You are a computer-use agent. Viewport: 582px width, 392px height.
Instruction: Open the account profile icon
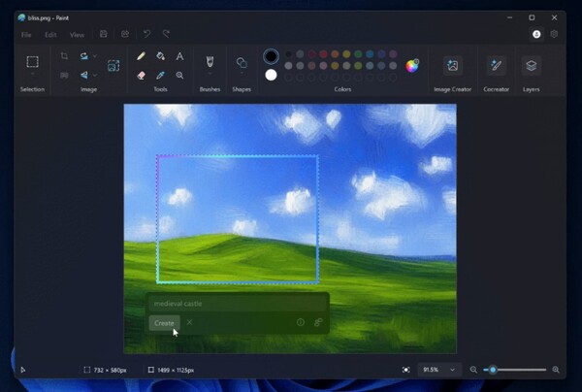(536, 34)
